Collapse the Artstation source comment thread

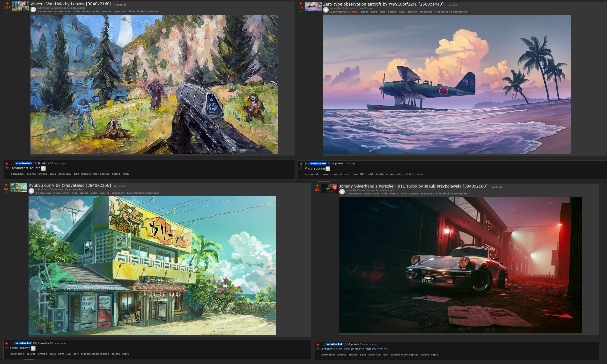pos(323,344)
